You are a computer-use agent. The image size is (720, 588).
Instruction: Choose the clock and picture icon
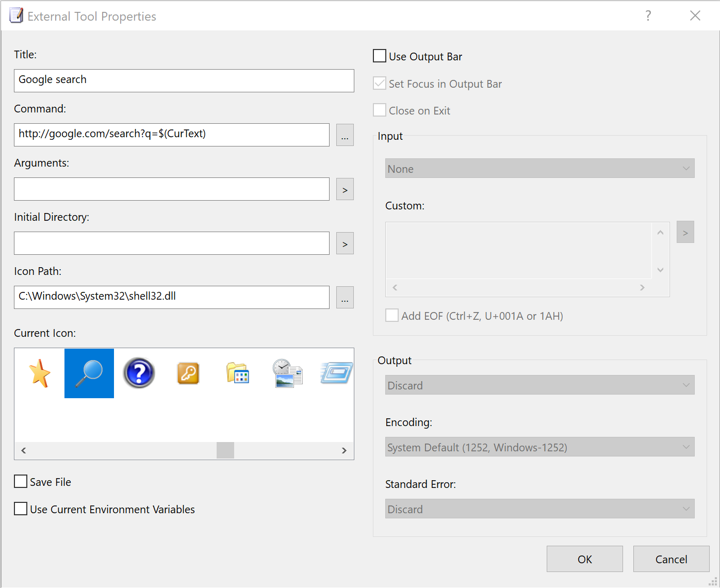[x=287, y=373]
